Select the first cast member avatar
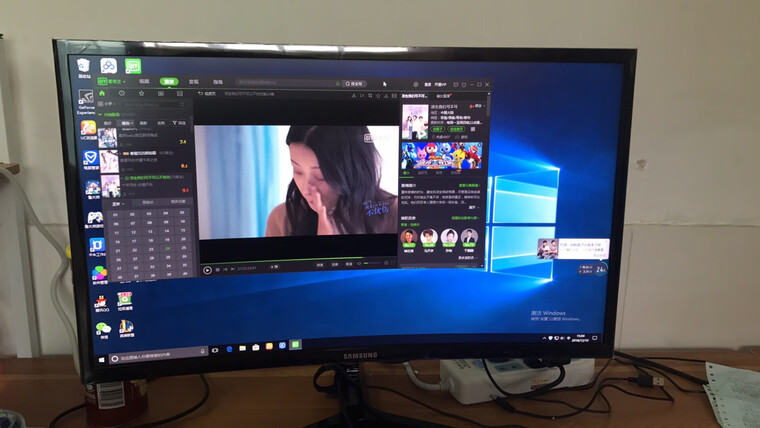Image resolution: width=760 pixels, height=428 pixels. (409, 238)
